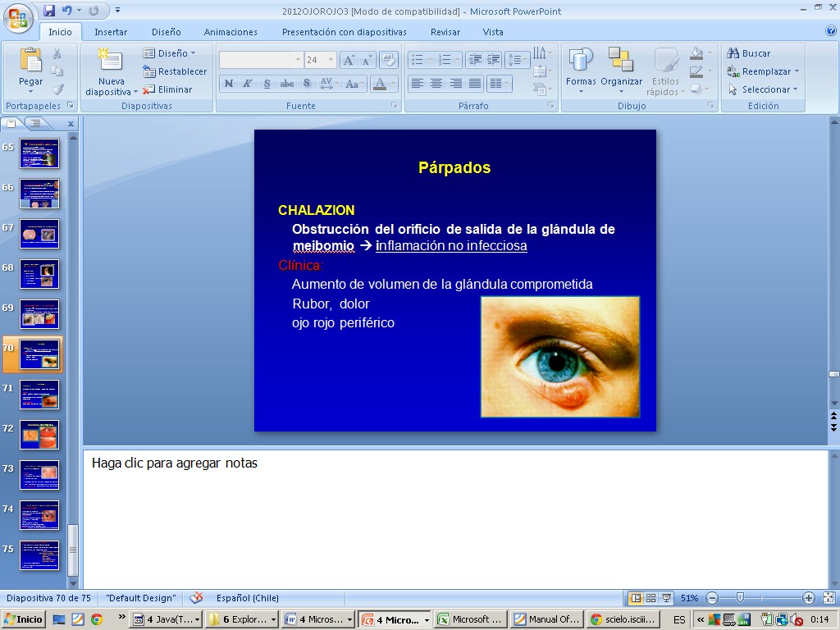This screenshot has height=630, width=840.
Task: Click the zoom slider handle
Action: [740, 598]
